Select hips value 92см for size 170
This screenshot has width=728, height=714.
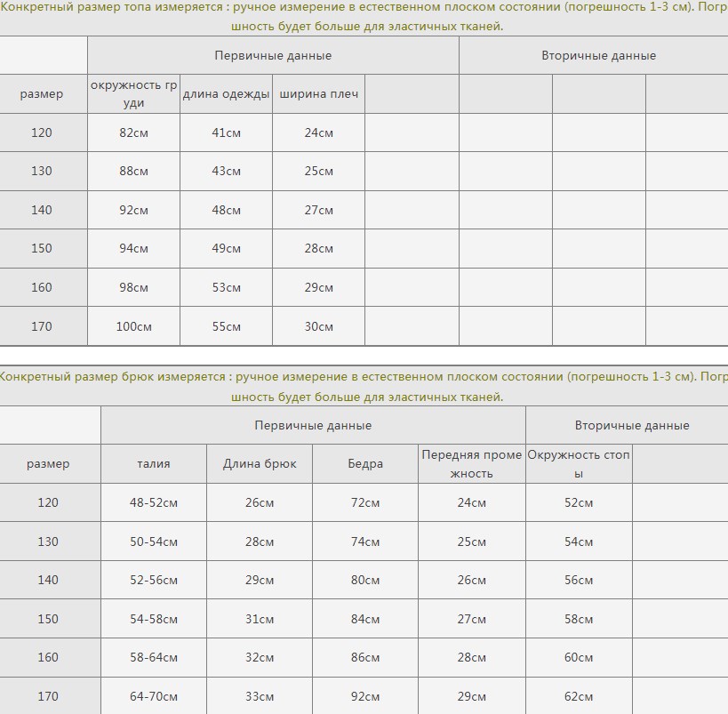click(365, 697)
